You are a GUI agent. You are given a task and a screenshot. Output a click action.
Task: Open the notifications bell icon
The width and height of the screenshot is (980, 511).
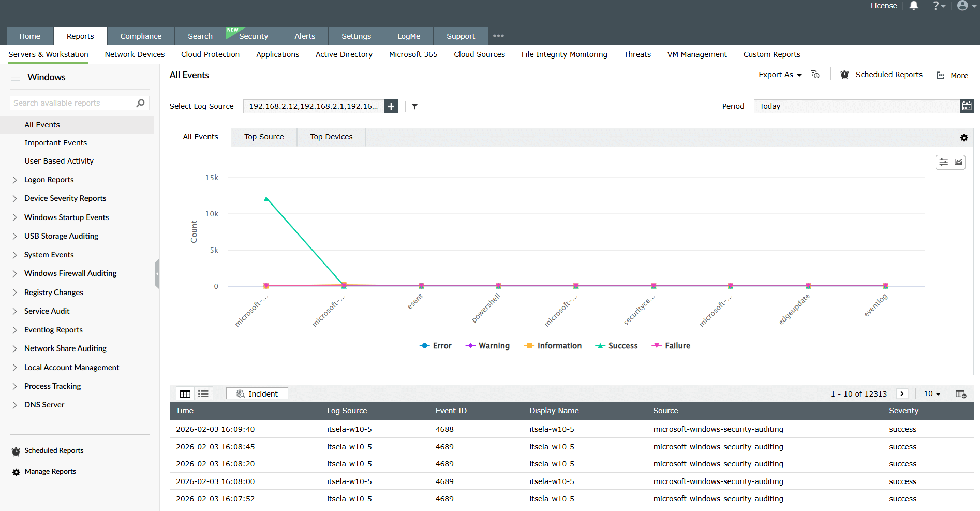point(914,6)
